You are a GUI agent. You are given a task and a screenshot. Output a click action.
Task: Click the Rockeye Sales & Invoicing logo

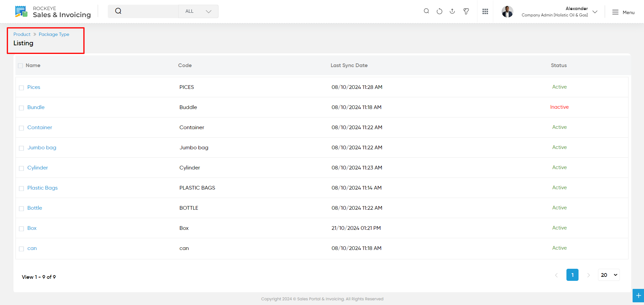[53, 12]
